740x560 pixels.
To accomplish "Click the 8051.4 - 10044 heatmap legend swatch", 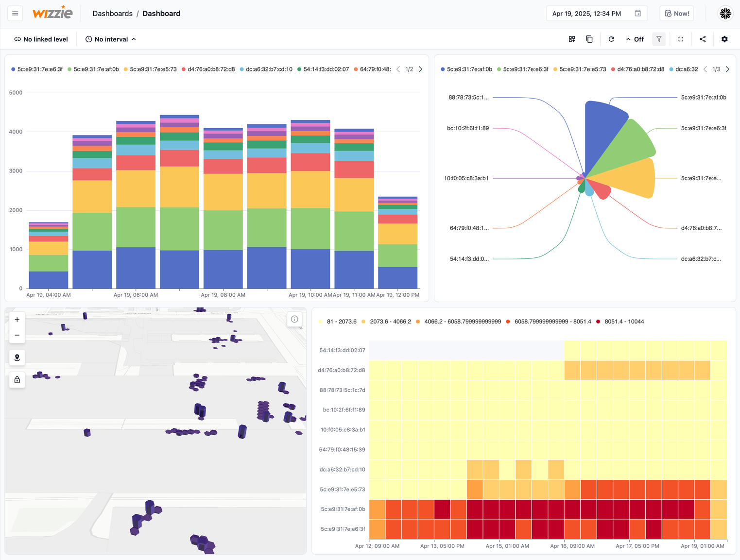I will click(x=598, y=322).
